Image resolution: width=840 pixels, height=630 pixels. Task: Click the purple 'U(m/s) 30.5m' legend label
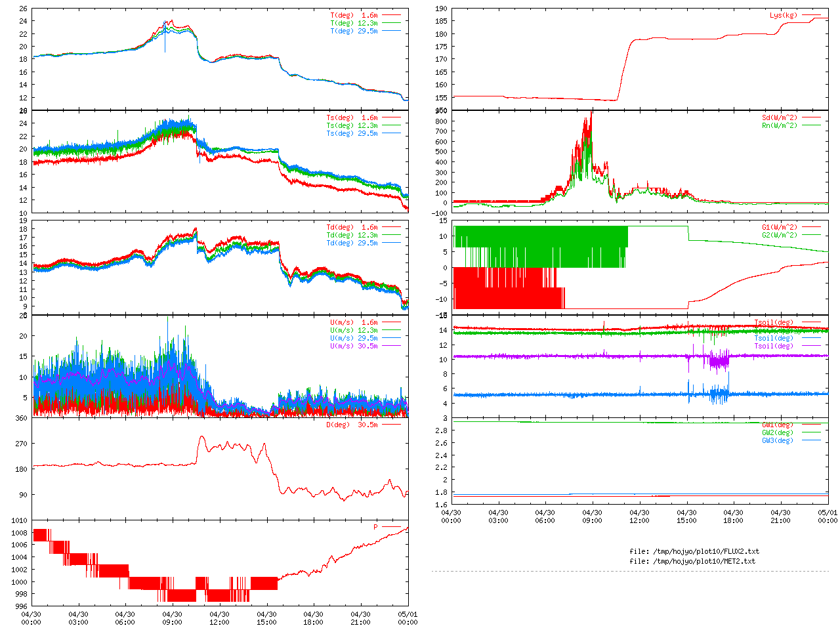[x=354, y=346]
